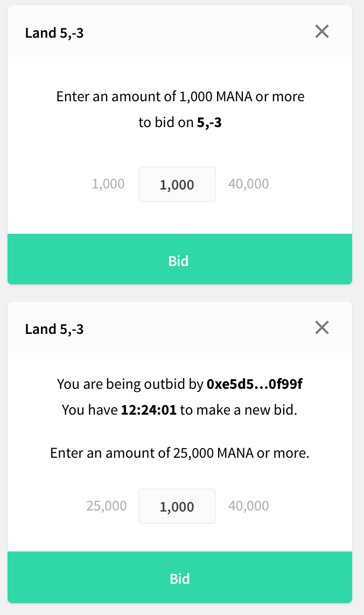Click the "Enter an amount of 25,000 MANA" text
This screenshot has width=364, height=615.
click(180, 453)
